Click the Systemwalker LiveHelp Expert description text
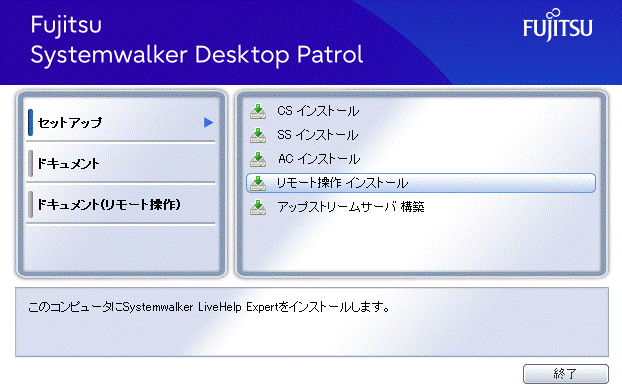 (209, 307)
